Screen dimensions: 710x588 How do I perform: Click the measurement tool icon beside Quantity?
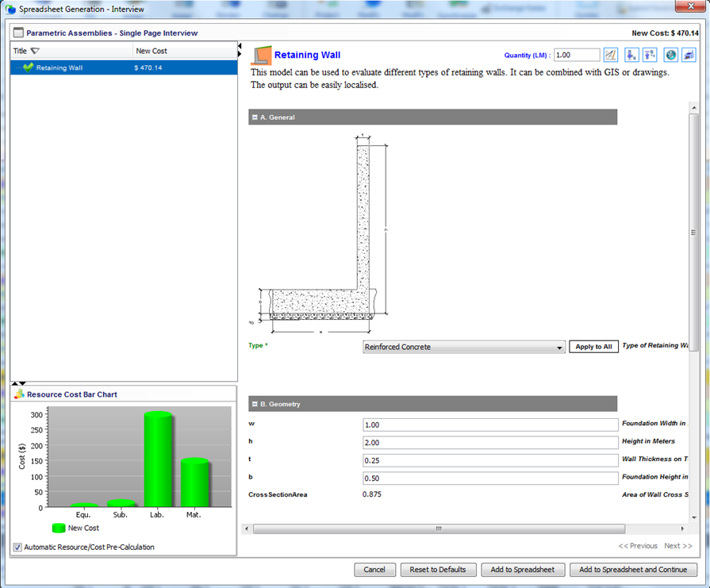[611, 55]
